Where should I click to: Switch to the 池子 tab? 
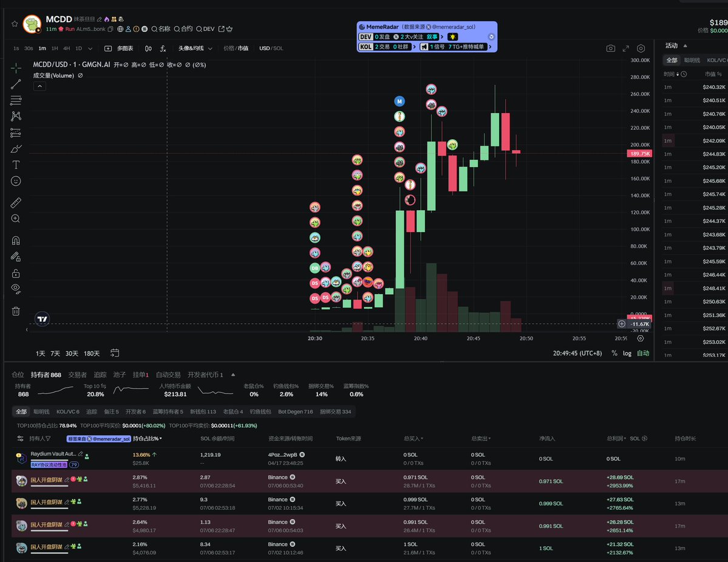point(120,375)
